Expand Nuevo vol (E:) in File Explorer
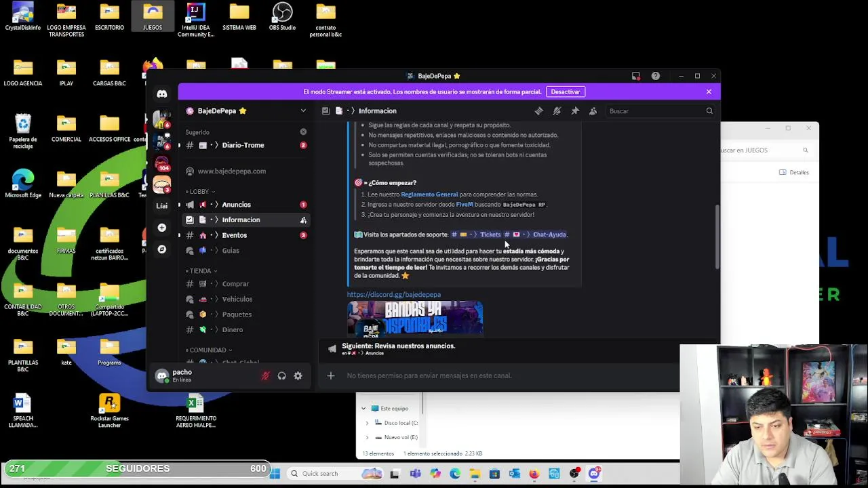The image size is (868, 488). (x=367, y=438)
